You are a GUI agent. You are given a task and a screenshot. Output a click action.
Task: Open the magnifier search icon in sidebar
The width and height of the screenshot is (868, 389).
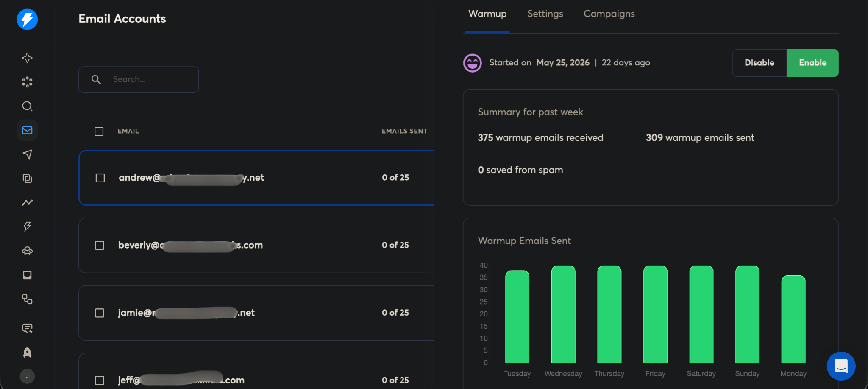pyautogui.click(x=27, y=106)
